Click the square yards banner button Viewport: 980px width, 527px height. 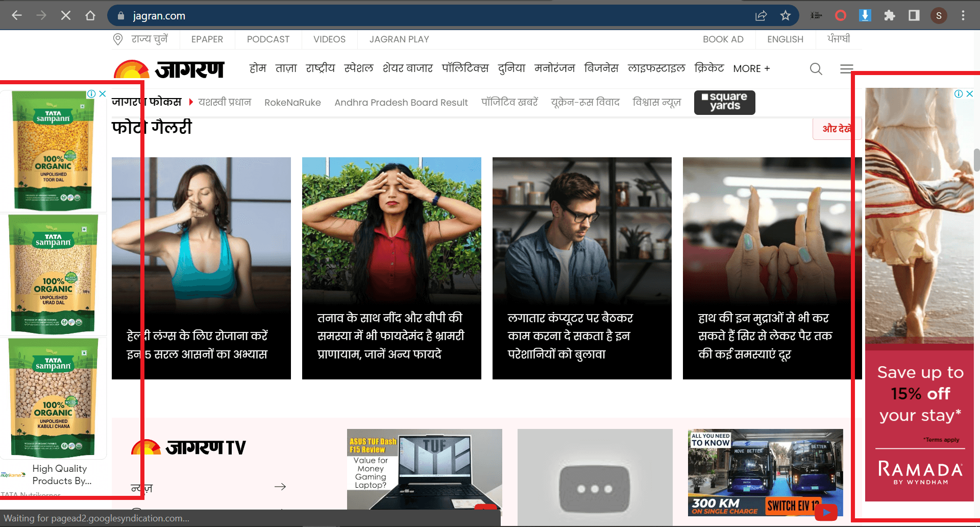[724, 102]
